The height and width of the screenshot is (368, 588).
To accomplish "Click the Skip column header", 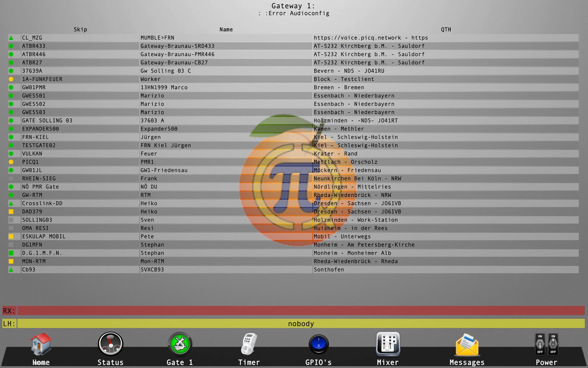I will click(80, 29).
